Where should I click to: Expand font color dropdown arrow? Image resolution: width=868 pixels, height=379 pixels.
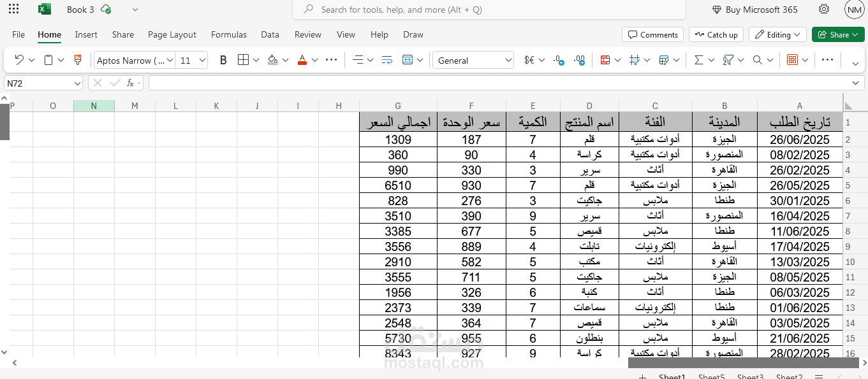314,60
